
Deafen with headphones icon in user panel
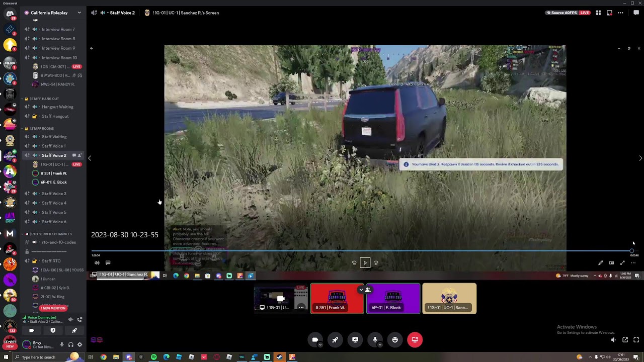tap(70, 344)
